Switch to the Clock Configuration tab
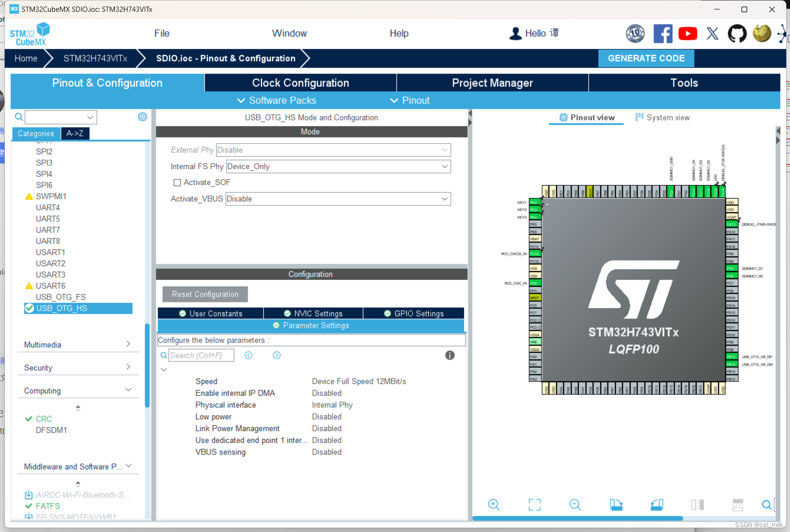The image size is (790, 532). [x=300, y=82]
